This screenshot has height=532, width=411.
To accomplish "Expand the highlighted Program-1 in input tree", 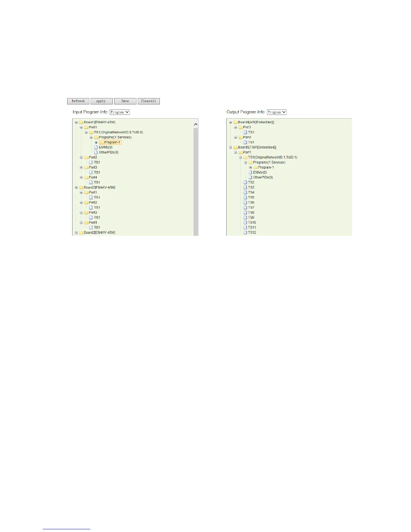I will pyautogui.click(x=96, y=142).
